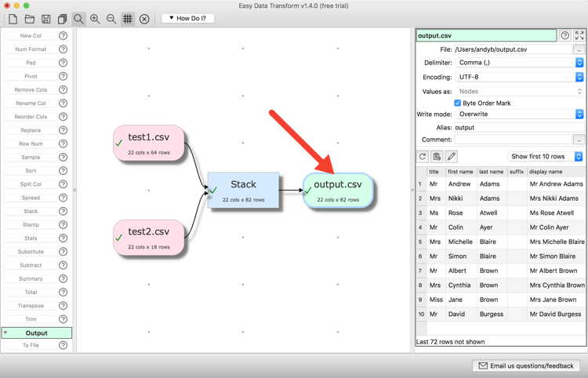This screenshot has width=588, height=378.
Task: Open the Write mode dropdown
Action: 520,114
